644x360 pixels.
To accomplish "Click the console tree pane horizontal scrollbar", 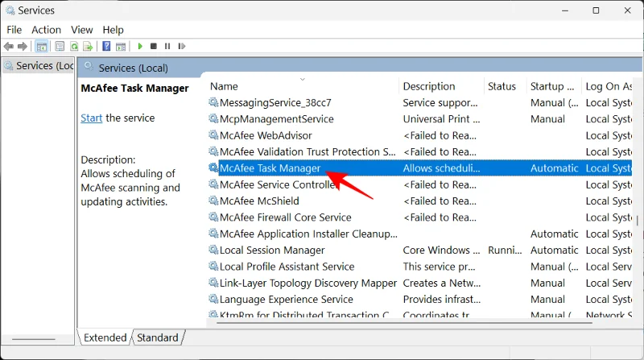I will click(x=34, y=339).
